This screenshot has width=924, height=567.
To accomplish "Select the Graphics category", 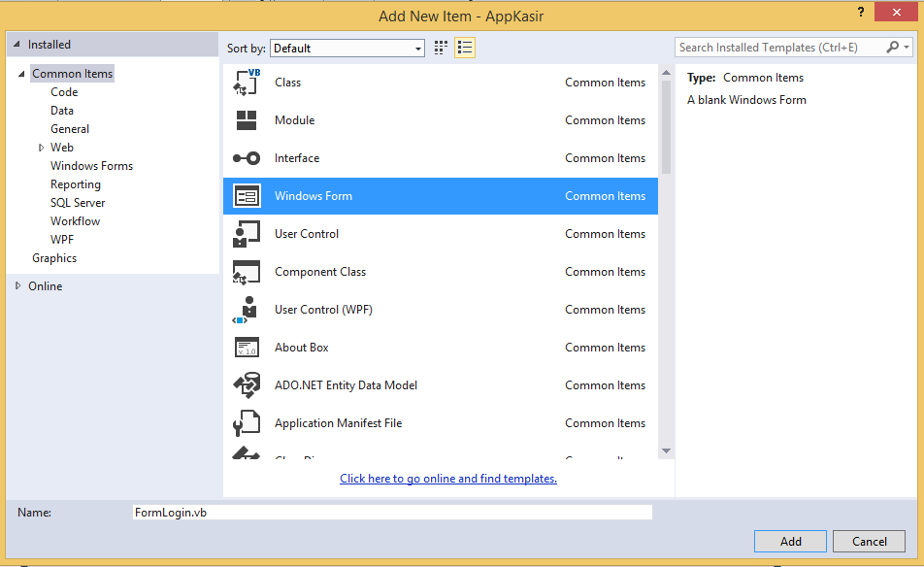I will pos(54,258).
